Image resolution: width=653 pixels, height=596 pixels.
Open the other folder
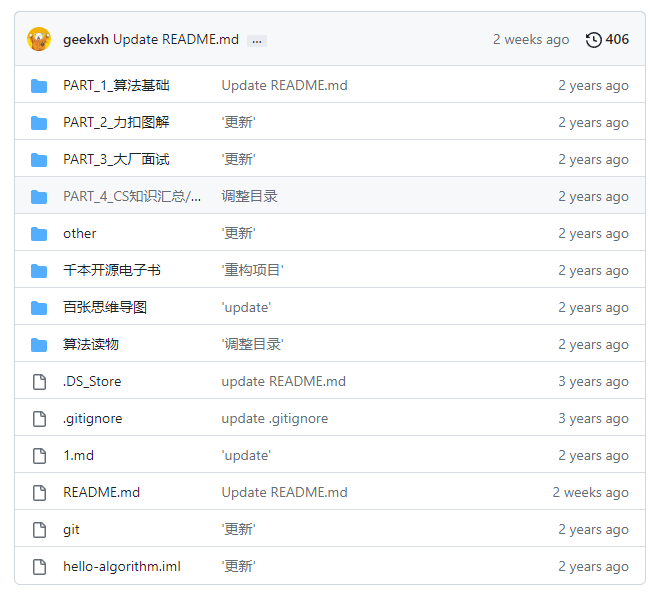[80, 234]
